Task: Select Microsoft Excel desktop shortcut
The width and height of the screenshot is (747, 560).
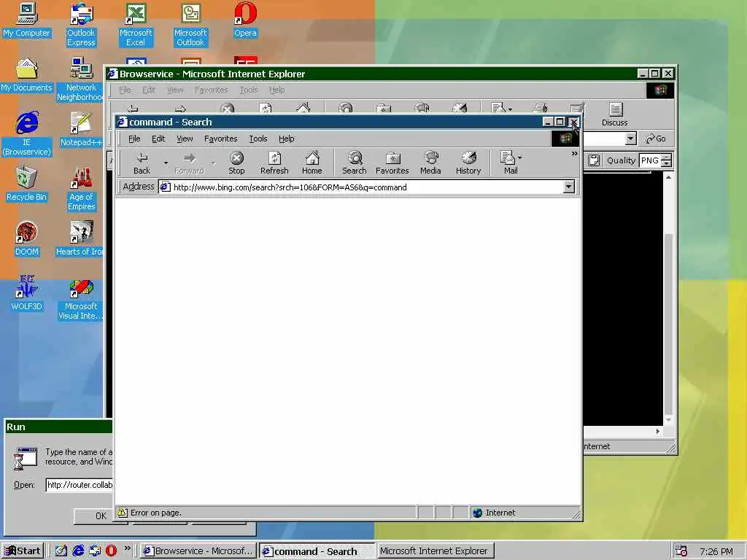Action: pos(136,25)
